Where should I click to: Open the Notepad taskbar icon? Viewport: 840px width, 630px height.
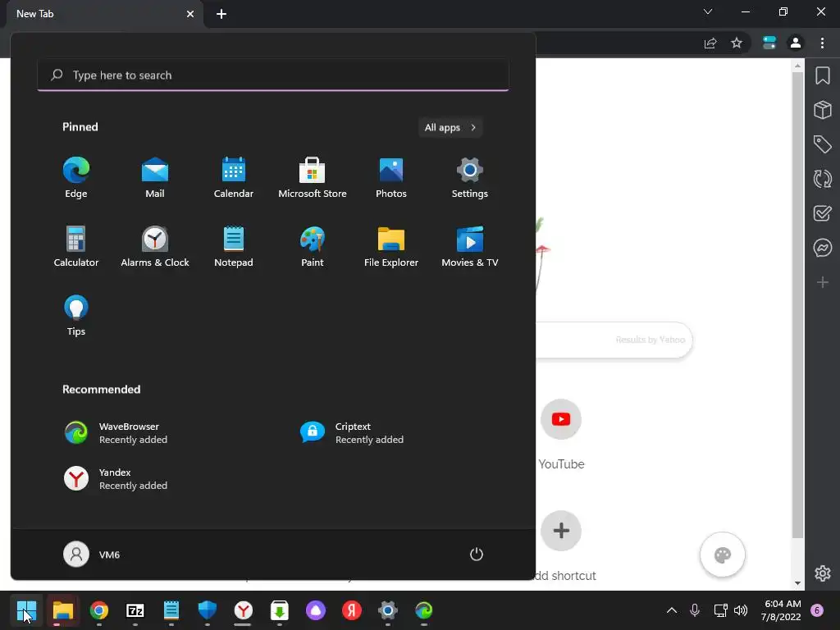171,610
